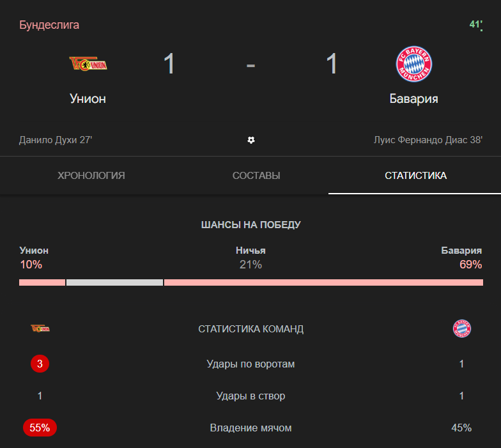Click small Union logo in team statistics
Image resolution: width=501 pixels, height=448 pixels.
[40, 328]
